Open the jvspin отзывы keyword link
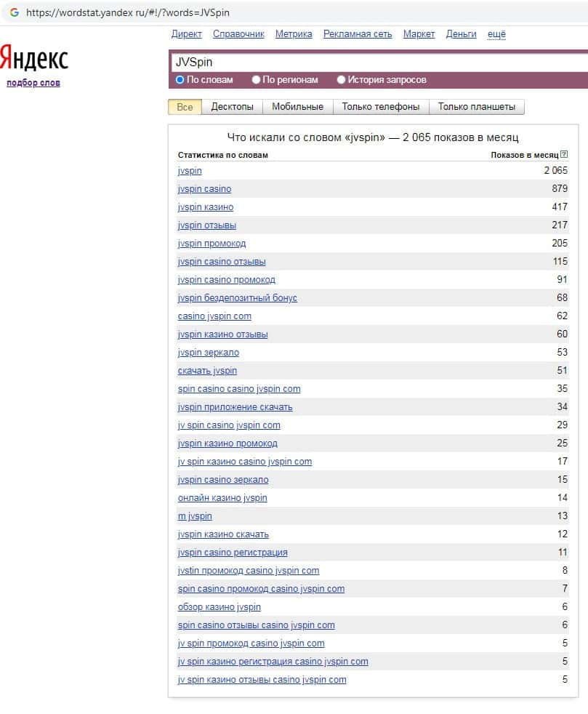 tap(206, 225)
